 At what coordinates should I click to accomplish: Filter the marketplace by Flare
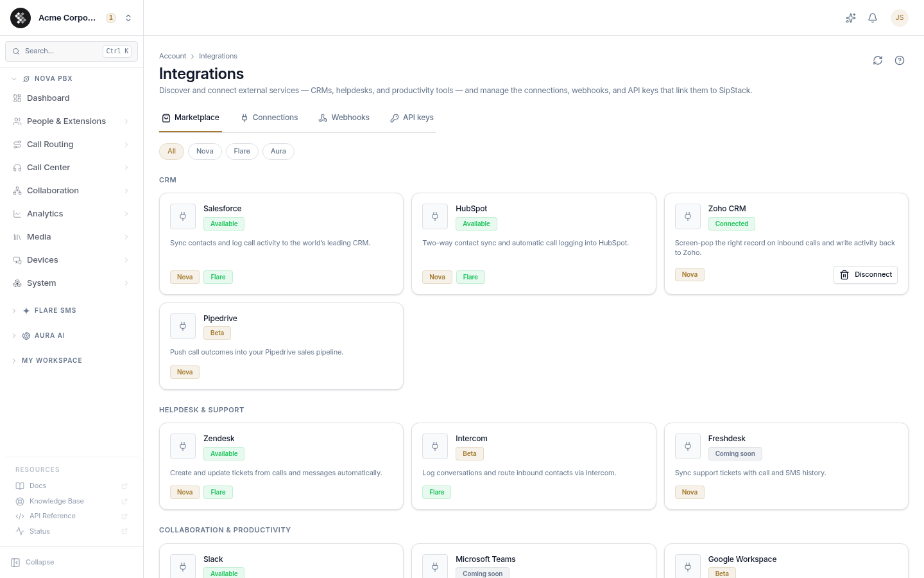point(242,152)
